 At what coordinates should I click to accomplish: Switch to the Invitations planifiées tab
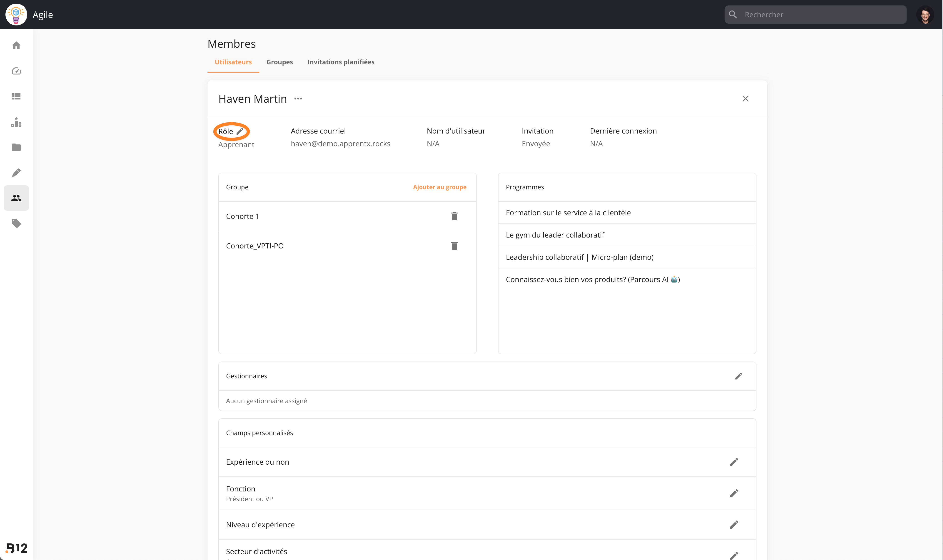(x=341, y=62)
